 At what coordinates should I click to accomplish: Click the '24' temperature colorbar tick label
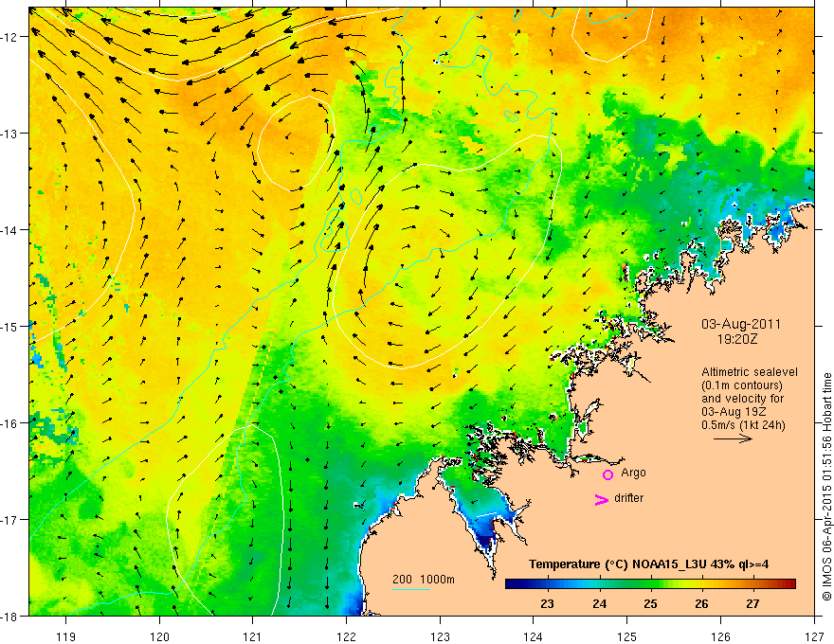click(599, 604)
